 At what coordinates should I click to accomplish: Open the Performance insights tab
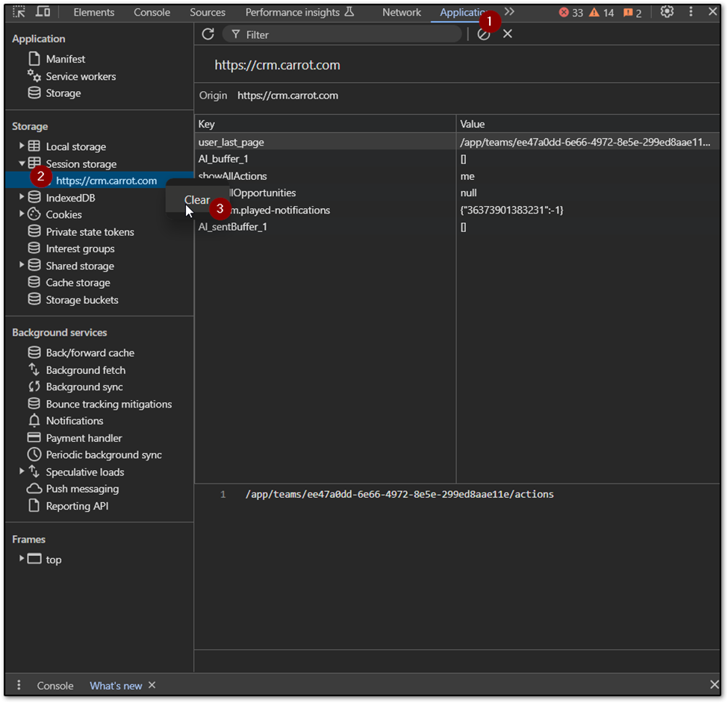click(299, 13)
